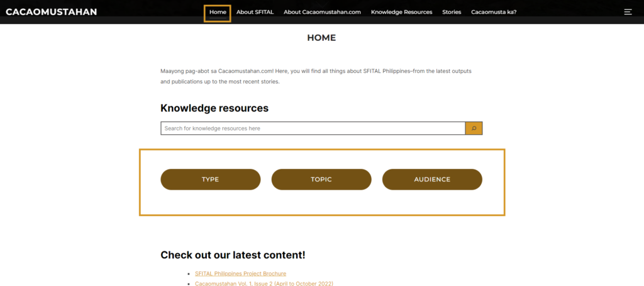This screenshot has width=644, height=286.
Task: Filter resources by AUDIENCE button
Action: click(x=432, y=180)
